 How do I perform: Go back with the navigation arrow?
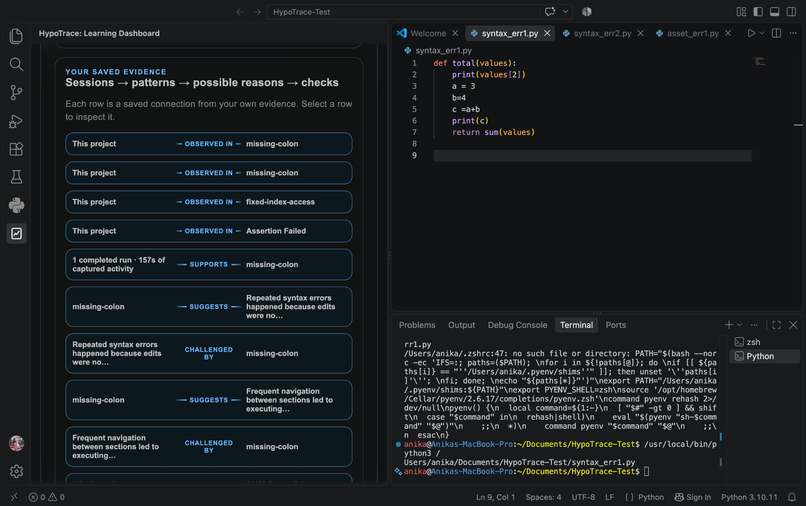coord(240,12)
